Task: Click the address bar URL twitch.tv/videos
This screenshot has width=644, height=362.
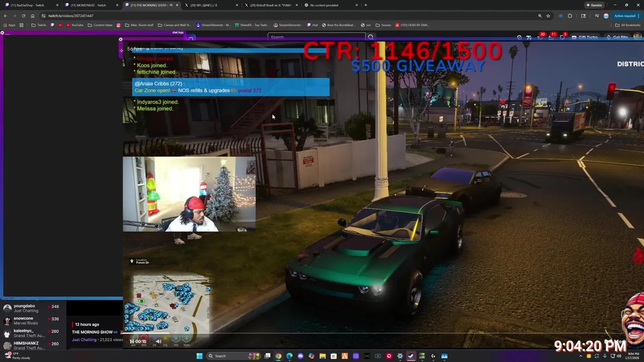Action: tap(71, 16)
